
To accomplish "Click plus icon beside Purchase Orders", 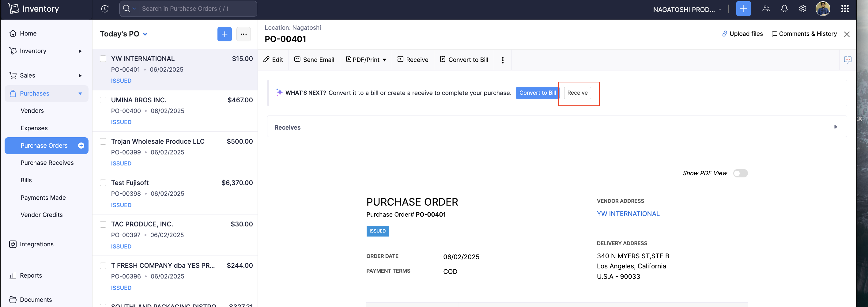I will [x=81, y=146].
